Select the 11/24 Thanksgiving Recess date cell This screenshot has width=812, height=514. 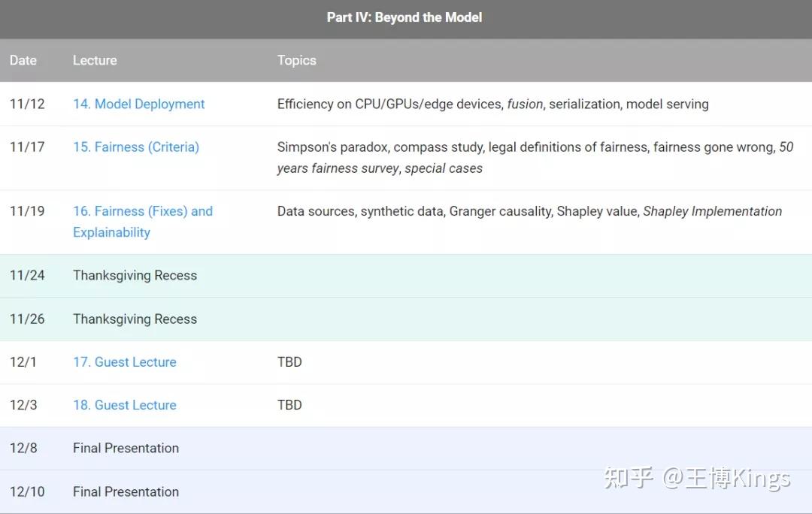click(27, 275)
